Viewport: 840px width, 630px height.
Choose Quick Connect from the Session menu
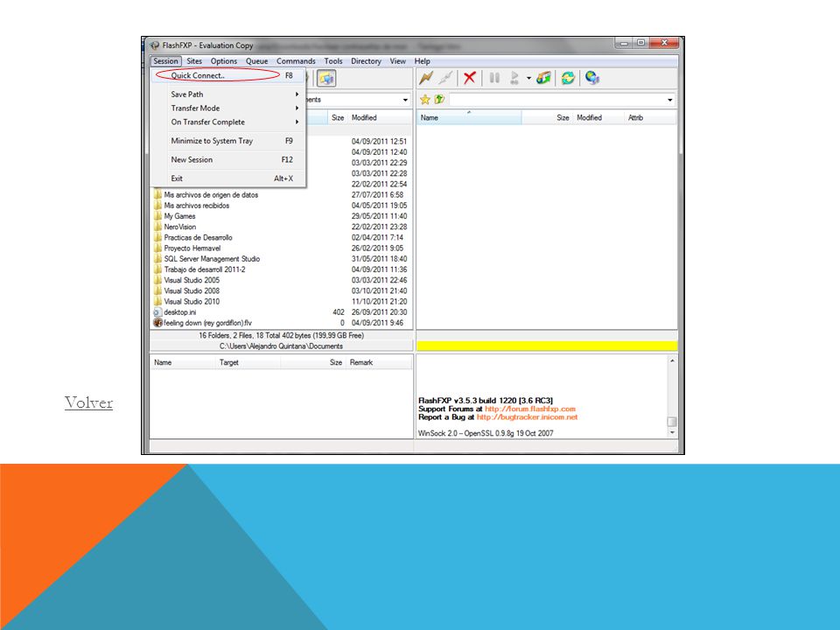[x=228, y=75]
